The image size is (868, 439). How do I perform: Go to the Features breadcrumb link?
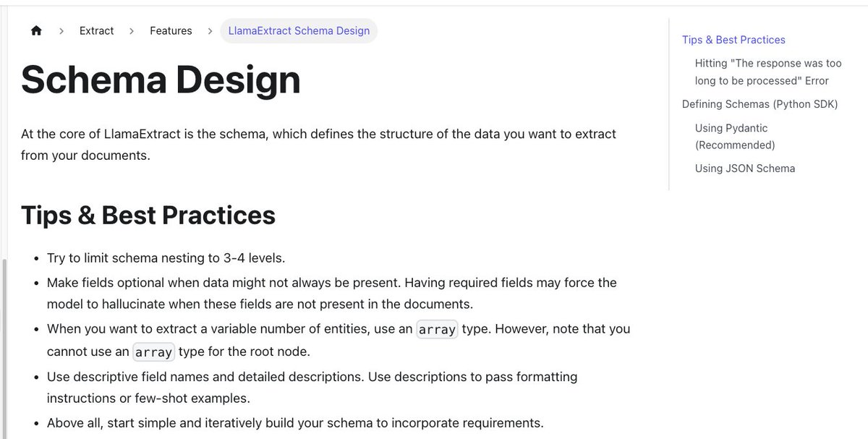point(171,31)
